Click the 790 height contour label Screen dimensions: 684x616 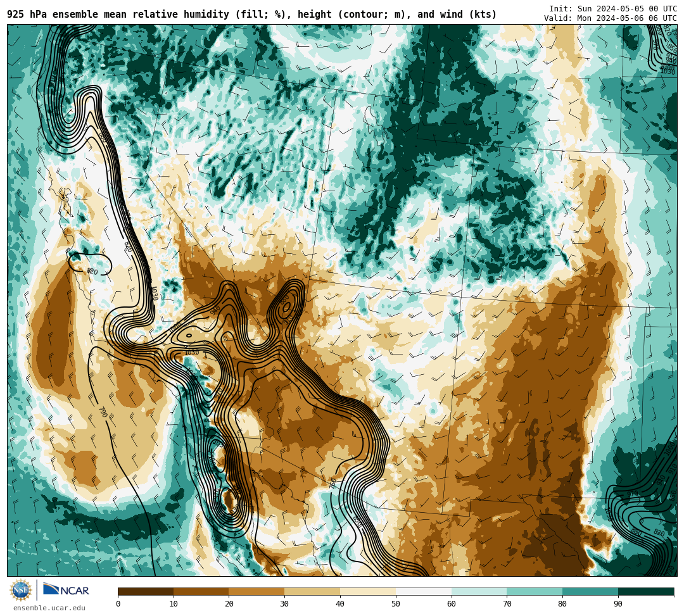103,412
